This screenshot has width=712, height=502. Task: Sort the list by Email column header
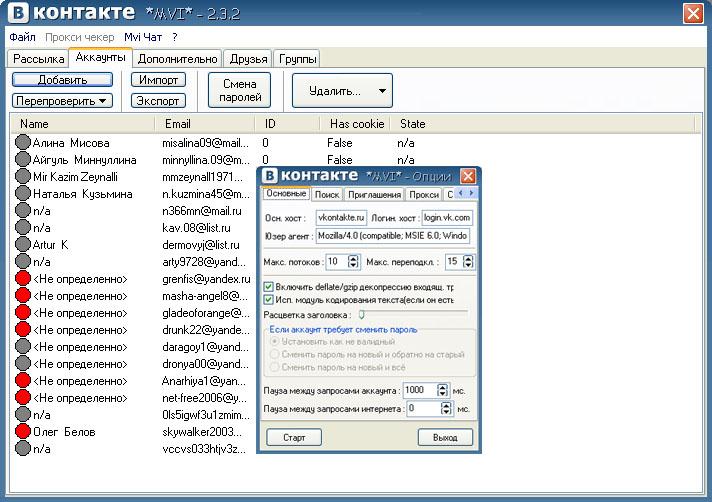(204, 123)
